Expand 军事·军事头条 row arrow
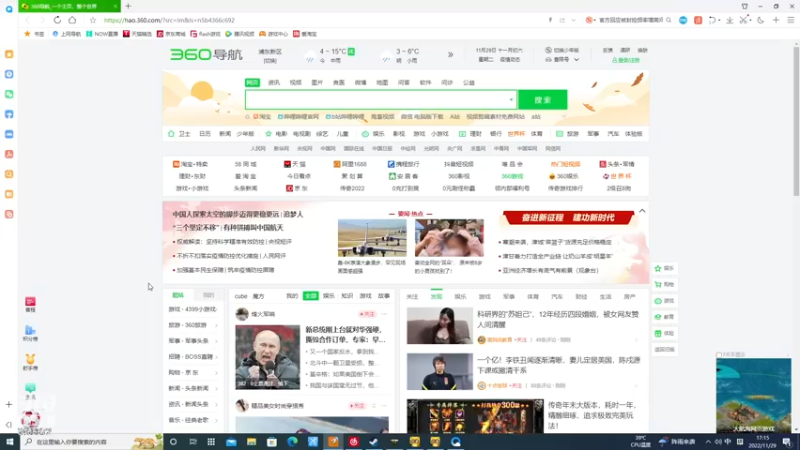 click(x=216, y=341)
